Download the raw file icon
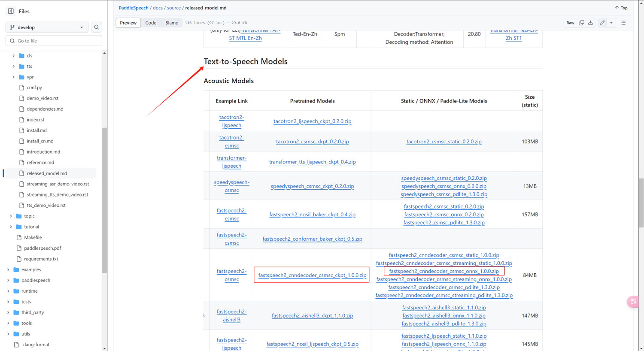The image size is (644, 351). (x=590, y=23)
